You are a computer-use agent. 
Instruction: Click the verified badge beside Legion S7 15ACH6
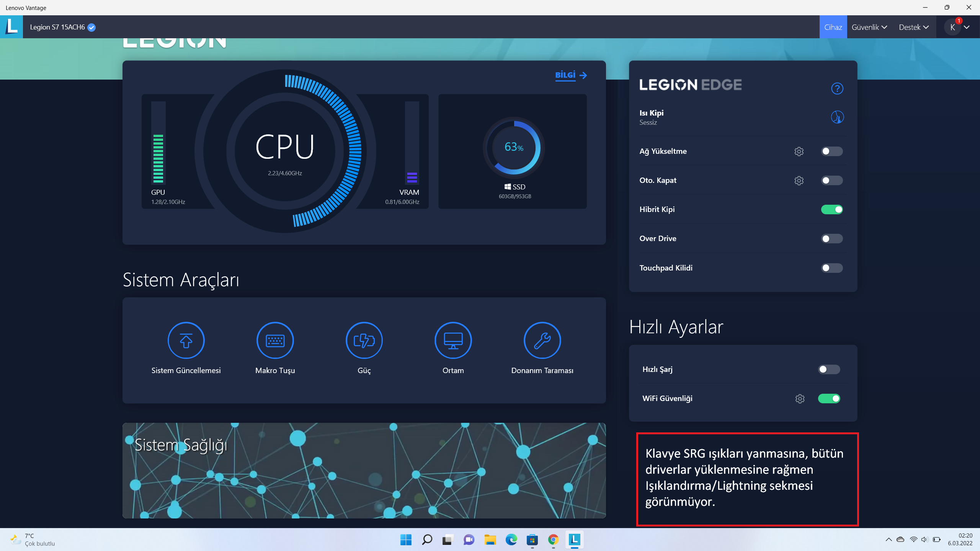(x=91, y=27)
